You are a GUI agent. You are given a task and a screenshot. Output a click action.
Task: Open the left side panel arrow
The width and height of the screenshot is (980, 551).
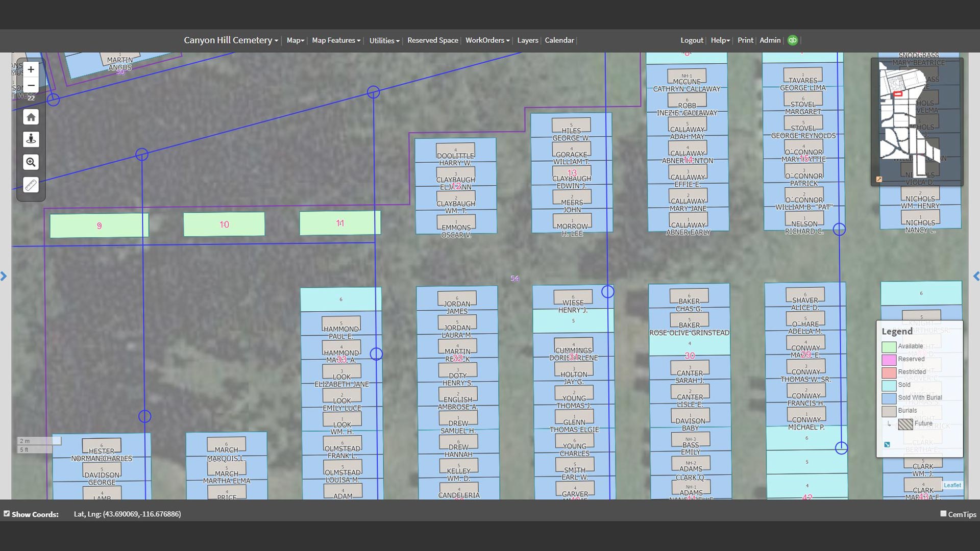4,277
